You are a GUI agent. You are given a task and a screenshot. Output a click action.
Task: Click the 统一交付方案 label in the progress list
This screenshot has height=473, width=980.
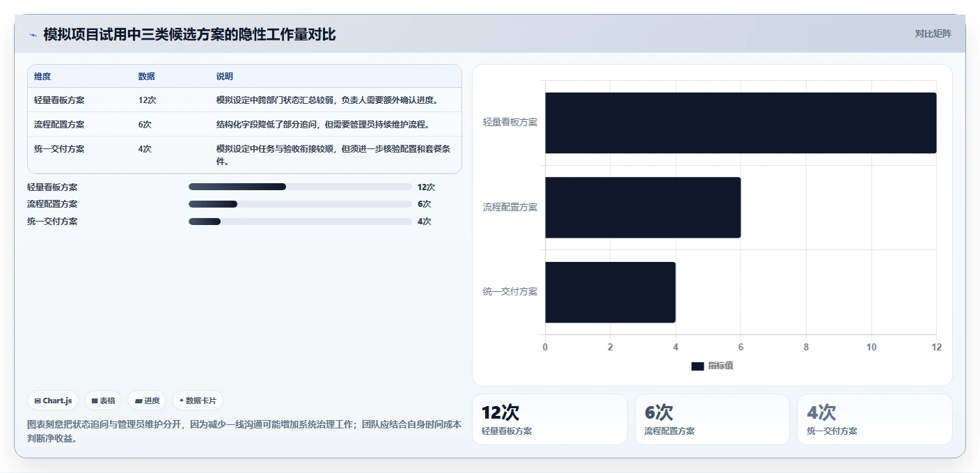(52, 222)
